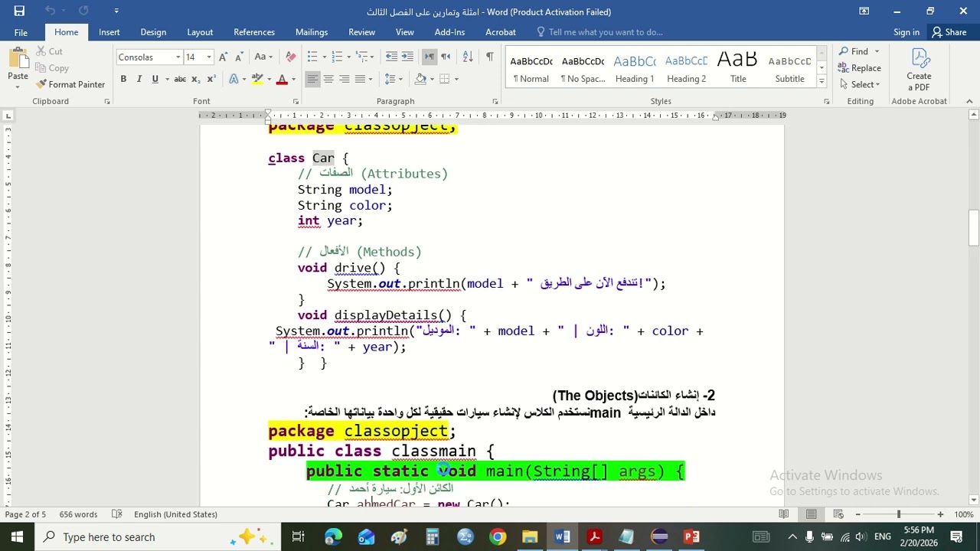Screen dimensions: 980x551
Task: Open numbering list style dropdown
Action: (349, 57)
